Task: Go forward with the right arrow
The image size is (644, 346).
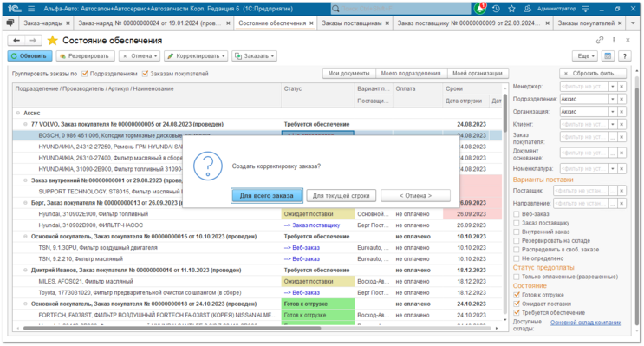Action: click(33, 40)
